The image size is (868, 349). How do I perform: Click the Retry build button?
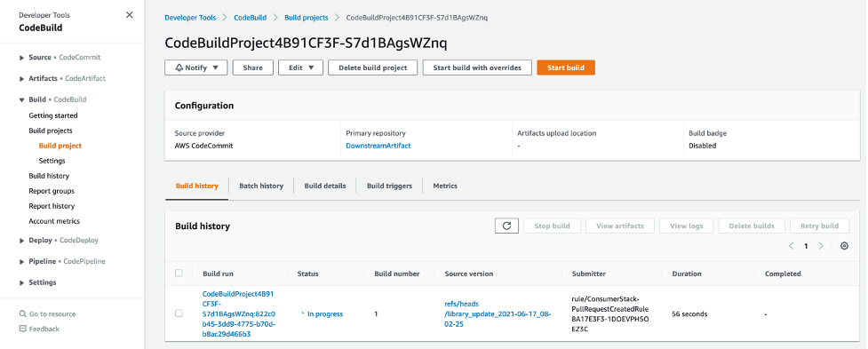(x=819, y=226)
